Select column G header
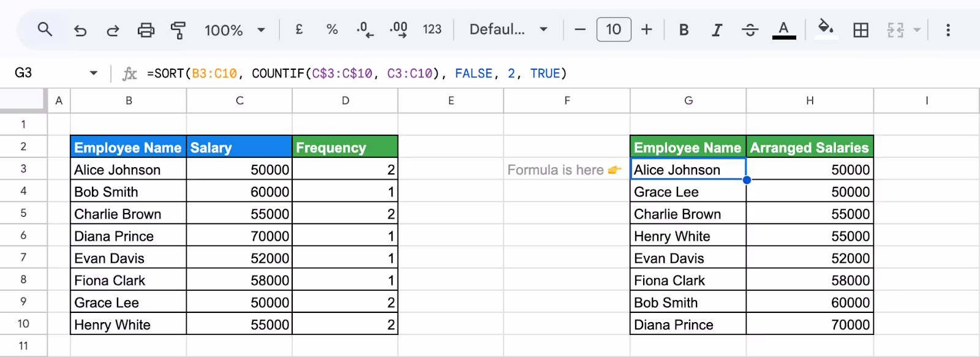The image size is (980, 357). (x=688, y=100)
